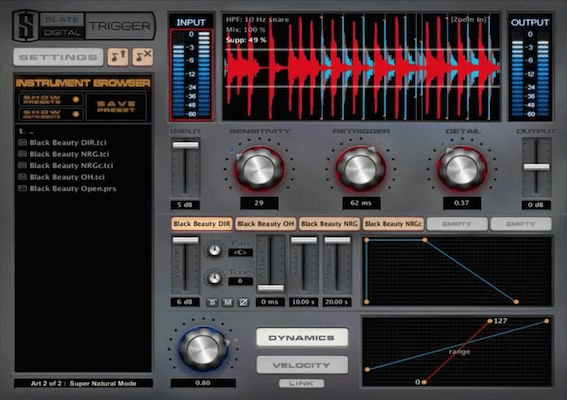Open the SETTINGS panel
Screen dimensions: 567x400
coord(58,57)
